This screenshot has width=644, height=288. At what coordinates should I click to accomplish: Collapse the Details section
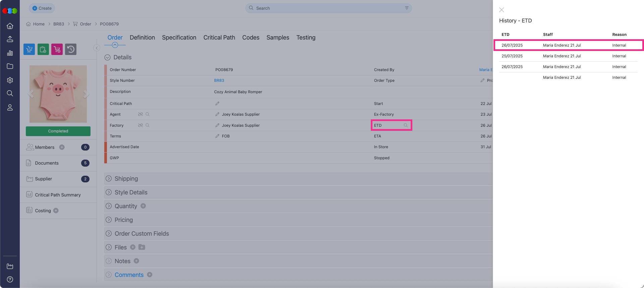[x=108, y=57]
